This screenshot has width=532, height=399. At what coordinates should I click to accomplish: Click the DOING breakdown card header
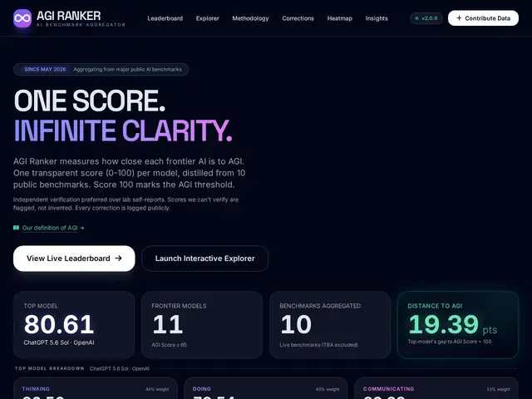(x=201, y=389)
